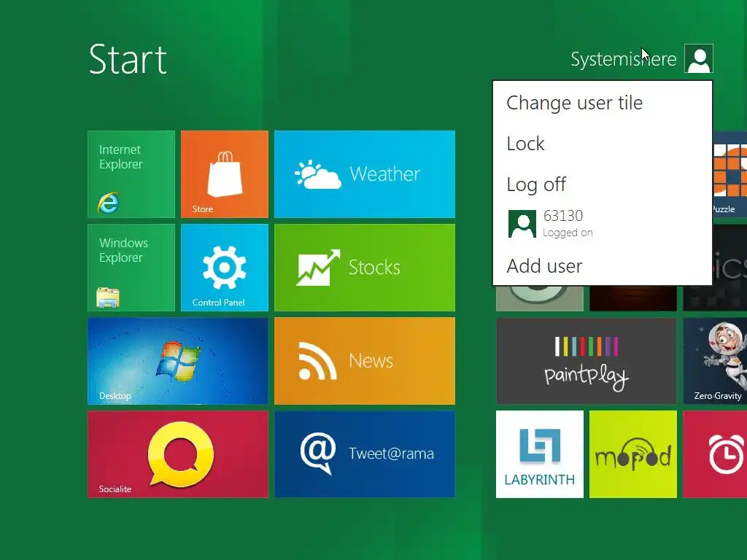
Task: Open the mopod tile
Action: click(x=632, y=454)
